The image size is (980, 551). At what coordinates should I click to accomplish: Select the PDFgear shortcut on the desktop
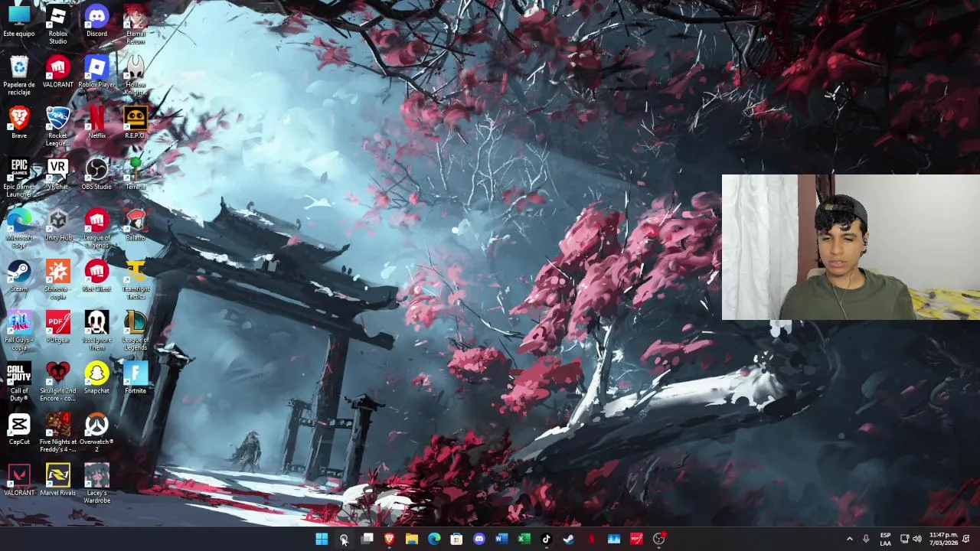58,327
